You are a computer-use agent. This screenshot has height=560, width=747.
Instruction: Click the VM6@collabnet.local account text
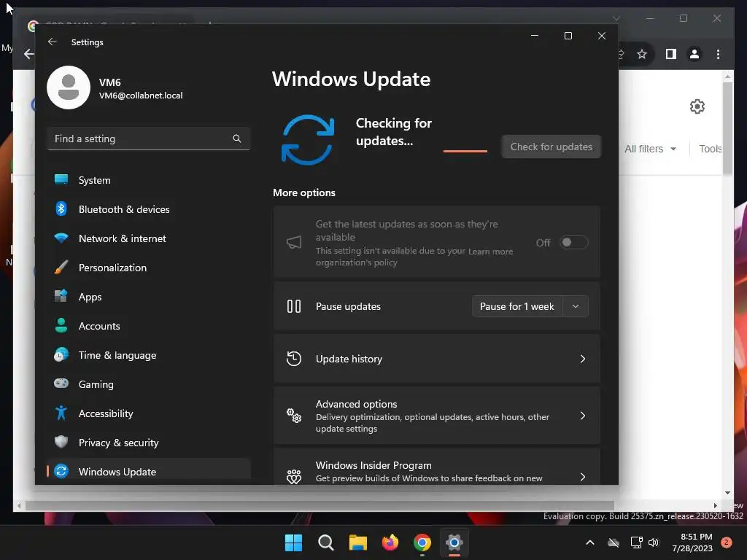[x=141, y=96]
